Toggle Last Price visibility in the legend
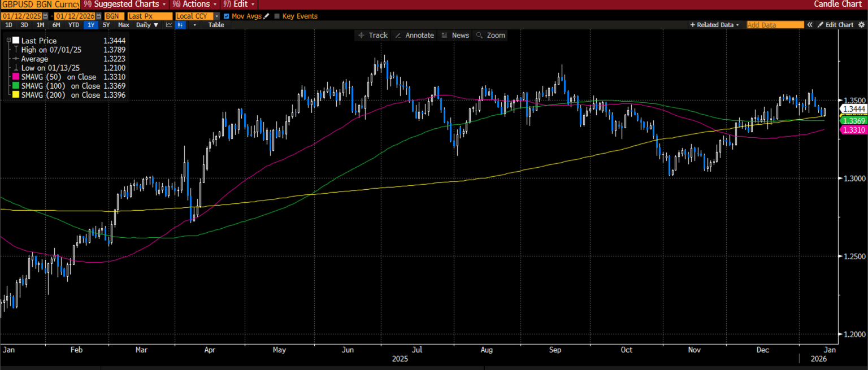 coord(15,40)
